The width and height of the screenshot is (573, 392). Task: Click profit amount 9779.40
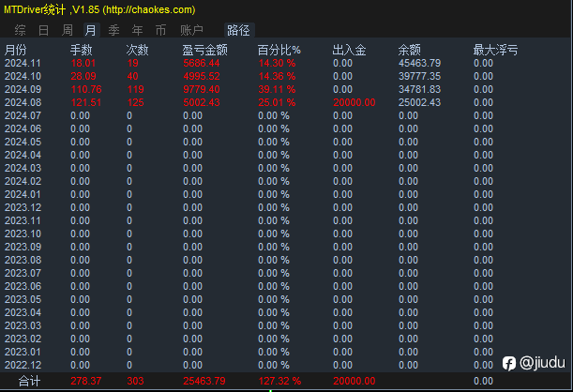tap(202, 89)
